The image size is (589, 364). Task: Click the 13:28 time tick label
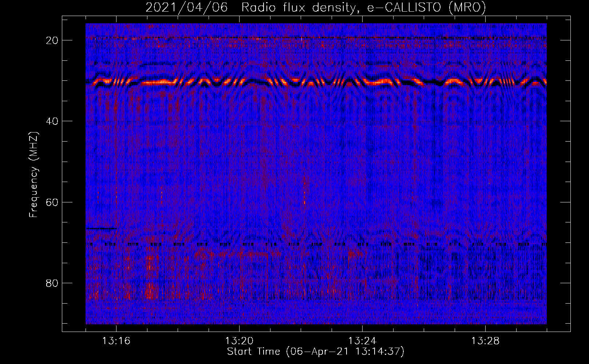485,341
